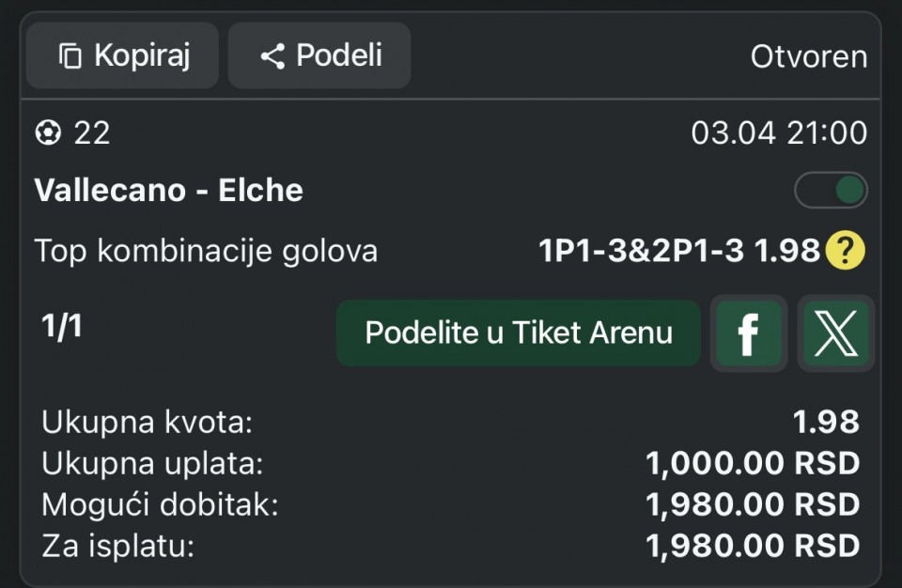Screen dimensions: 902x588
Task: Open the Vallecano - Elche match title
Action: tap(168, 191)
